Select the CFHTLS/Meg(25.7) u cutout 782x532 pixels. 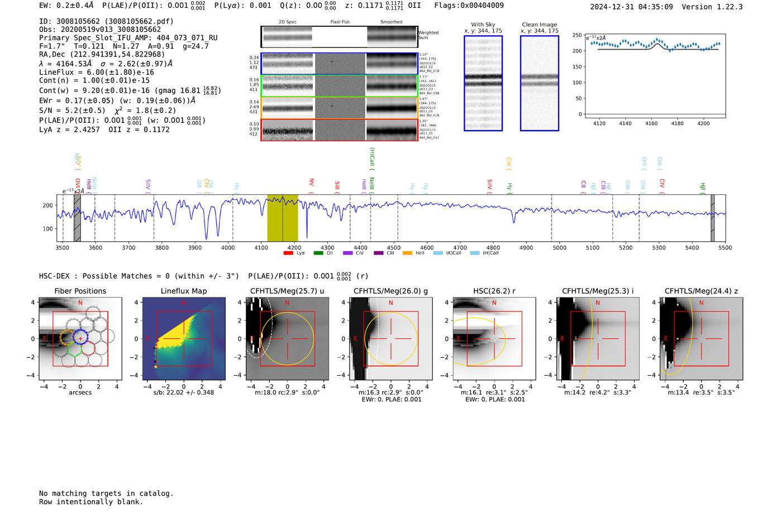[x=287, y=339]
